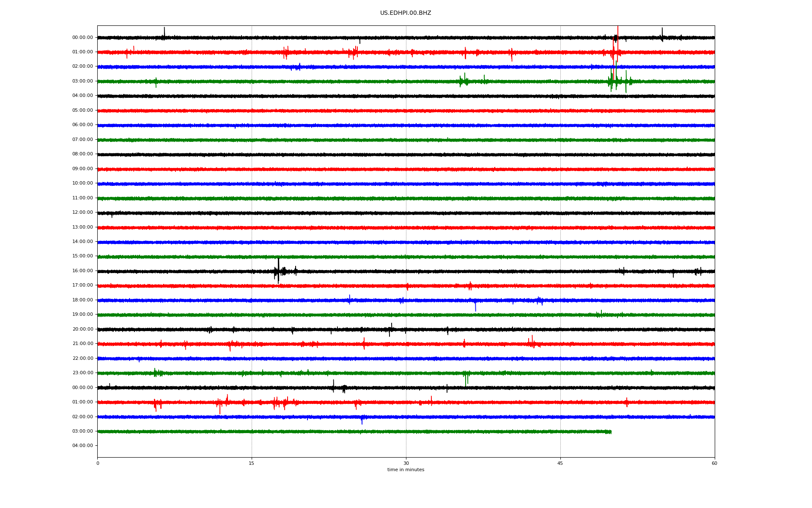This screenshot has height=508, width=812.
Task: Select the 16:00:00 time label
Action: 82,271
